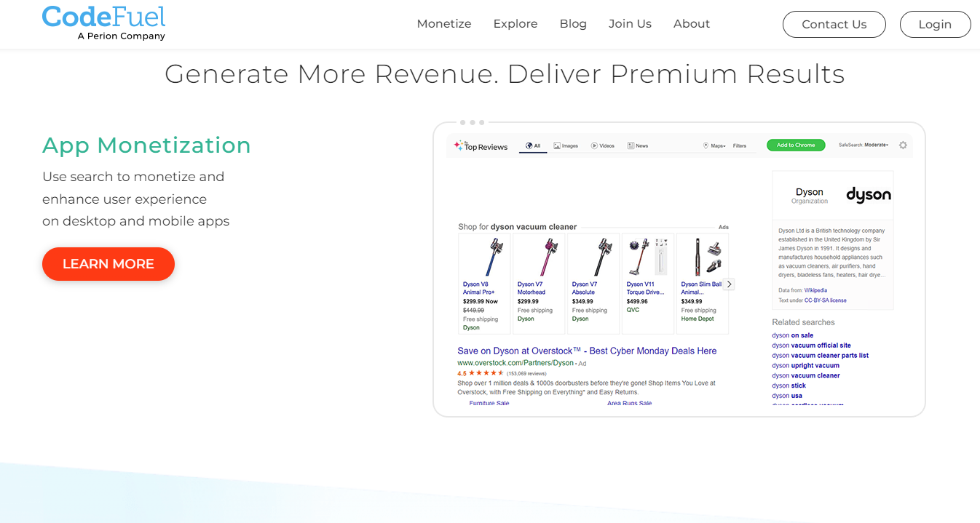The height and width of the screenshot is (523, 980).
Task: Click the LEARN MORE button
Action: tap(108, 264)
